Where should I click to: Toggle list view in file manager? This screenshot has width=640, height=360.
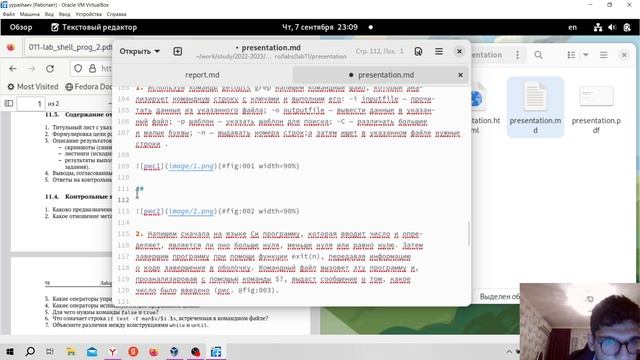571,55
